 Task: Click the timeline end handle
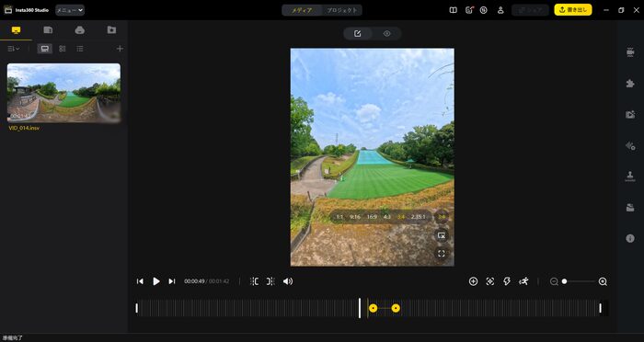point(600,308)
